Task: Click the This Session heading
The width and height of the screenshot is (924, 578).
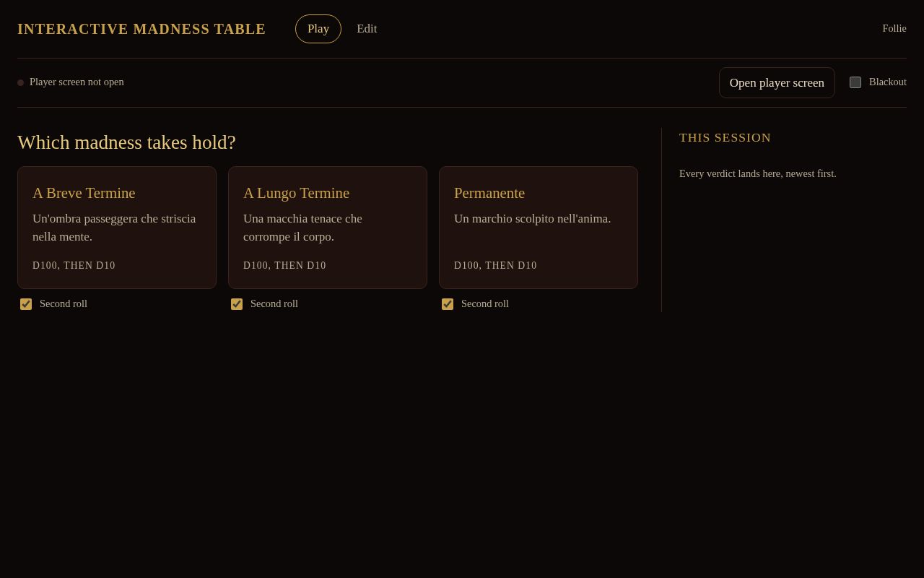Action: (x=725, y=138)
